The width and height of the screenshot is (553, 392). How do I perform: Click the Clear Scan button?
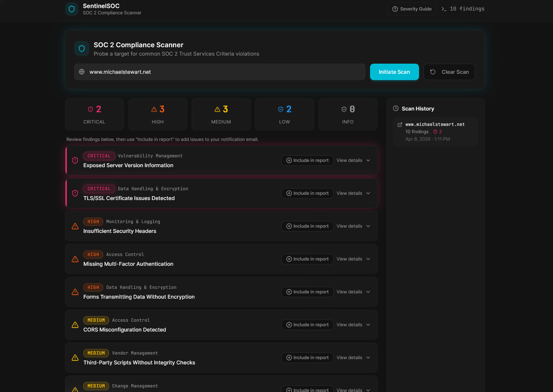pos(449,72)
